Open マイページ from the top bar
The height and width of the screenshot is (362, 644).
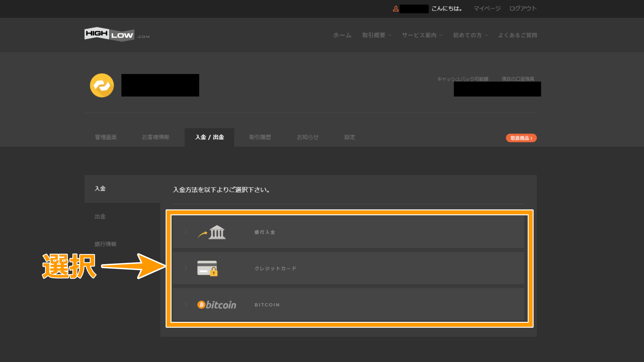(487, 8)
